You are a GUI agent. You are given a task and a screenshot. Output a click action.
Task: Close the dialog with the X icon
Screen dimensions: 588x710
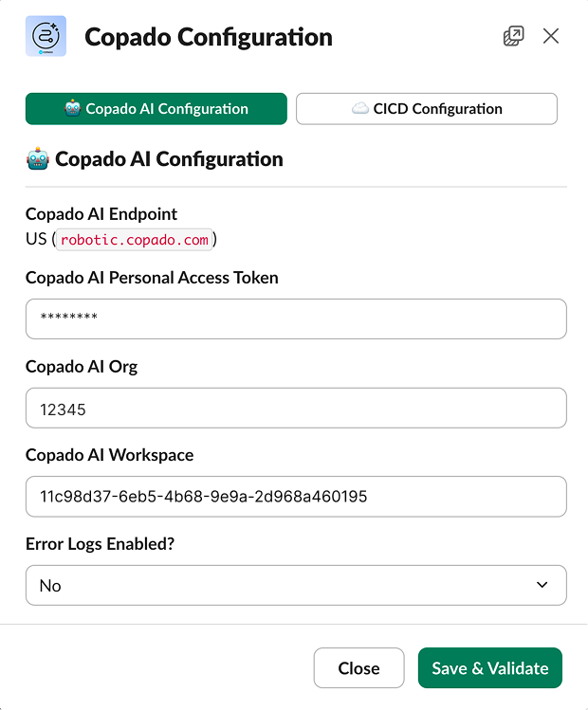coord(551,37)
